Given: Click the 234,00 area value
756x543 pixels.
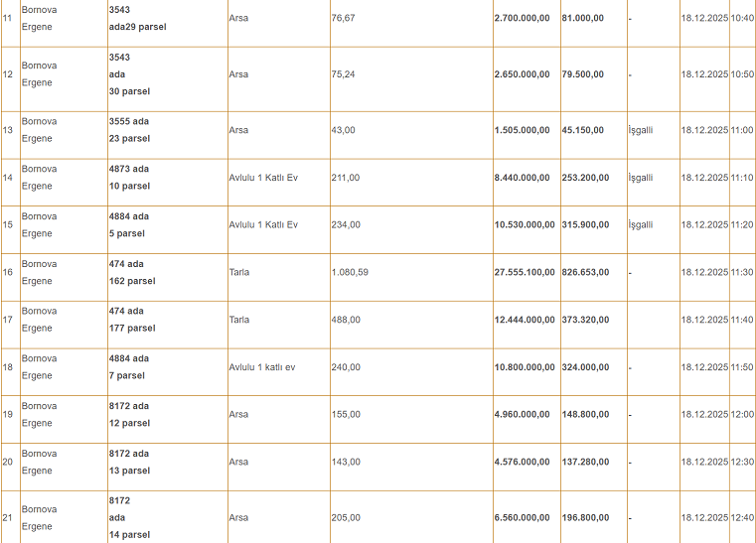Looking at the screenshot, I should tap(346, 224).
